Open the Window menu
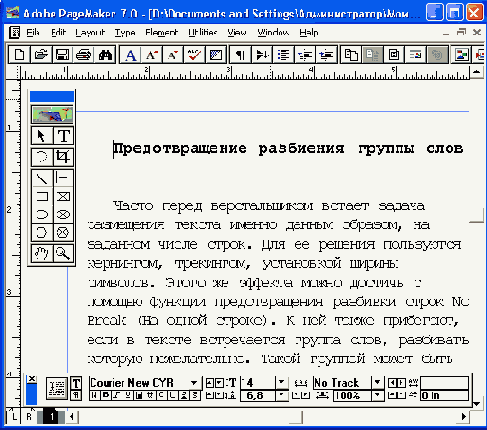 point(273,32)
